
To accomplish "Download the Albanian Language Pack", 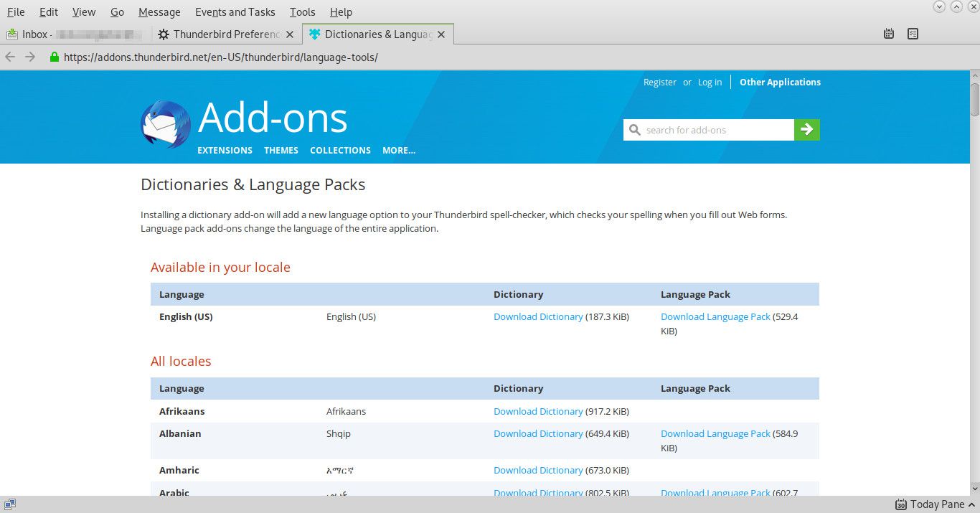I will (x=715, y=434).
